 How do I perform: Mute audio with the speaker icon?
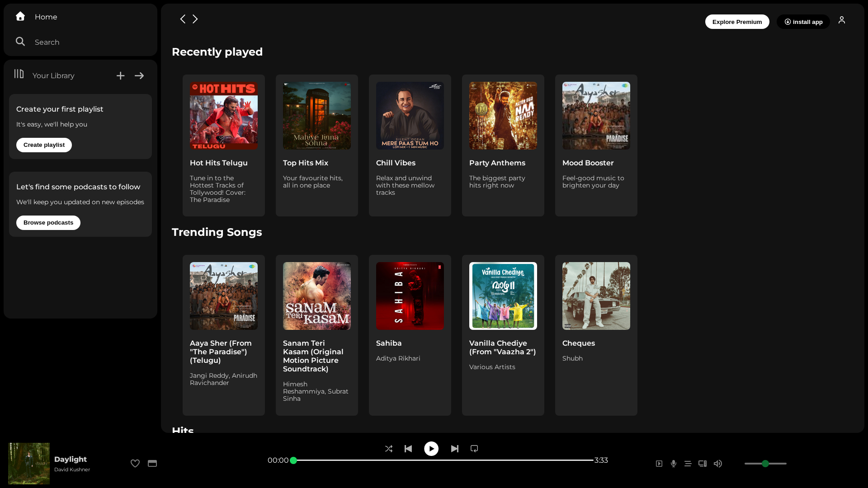click(x=718, y=464)
